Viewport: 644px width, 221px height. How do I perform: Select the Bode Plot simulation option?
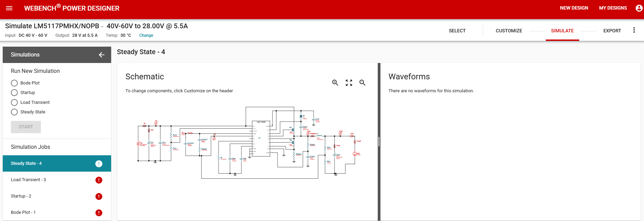click(x=14, y=83)
